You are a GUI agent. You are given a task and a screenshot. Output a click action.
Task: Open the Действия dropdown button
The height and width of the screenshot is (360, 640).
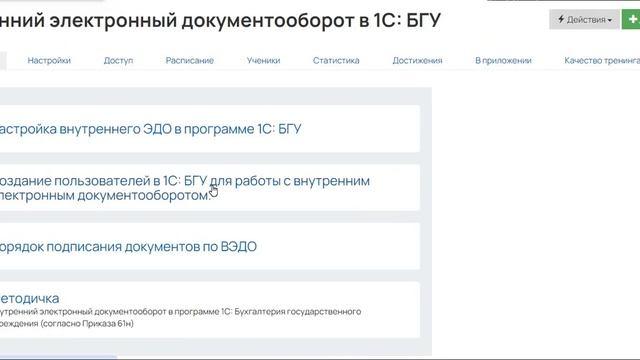point(584,20)
